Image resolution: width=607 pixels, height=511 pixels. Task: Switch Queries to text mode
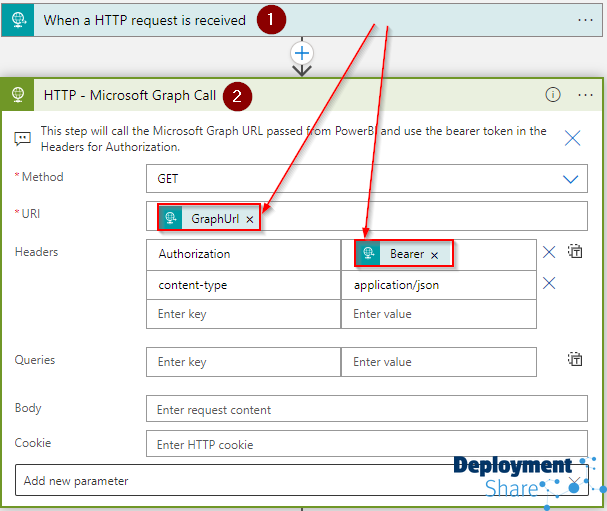pos(575,359)
